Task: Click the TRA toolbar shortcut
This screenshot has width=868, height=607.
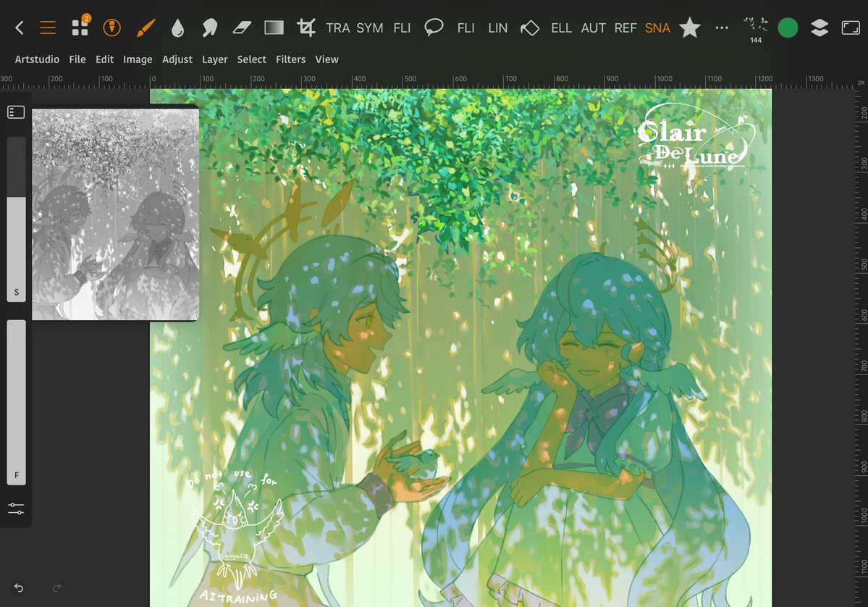Action: point(337,28)
